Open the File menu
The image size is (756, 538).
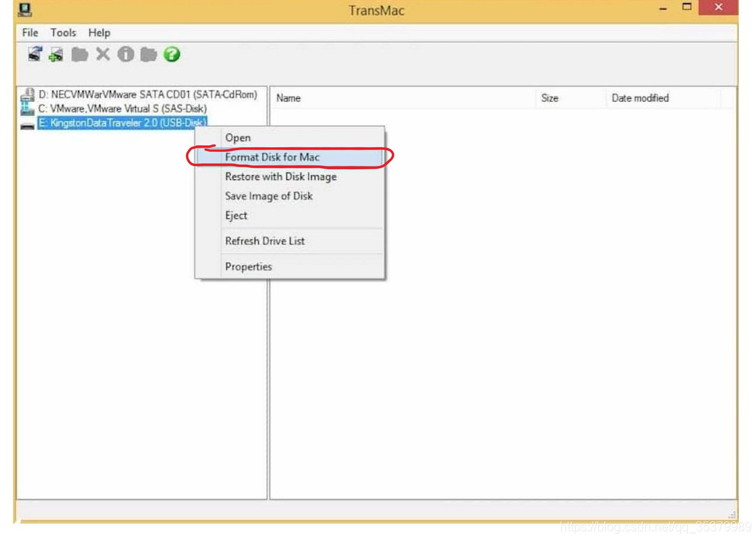point(30,33)
